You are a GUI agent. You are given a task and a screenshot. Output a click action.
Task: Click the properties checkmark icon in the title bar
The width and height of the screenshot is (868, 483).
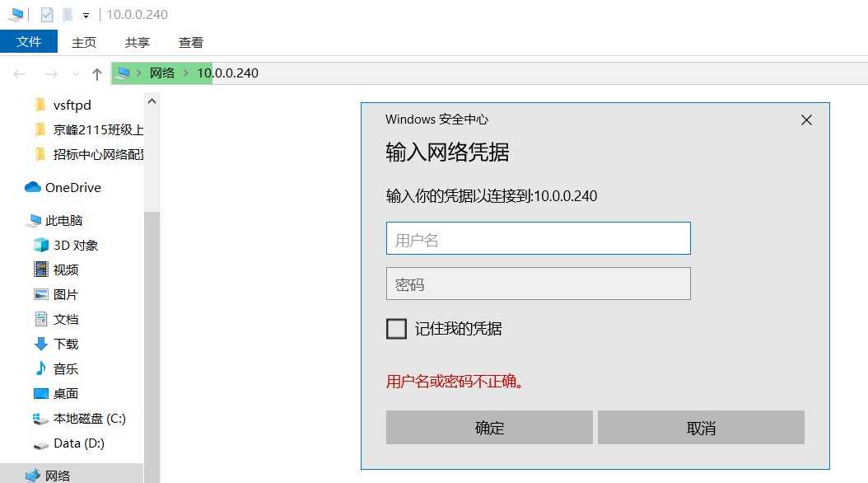47,14
